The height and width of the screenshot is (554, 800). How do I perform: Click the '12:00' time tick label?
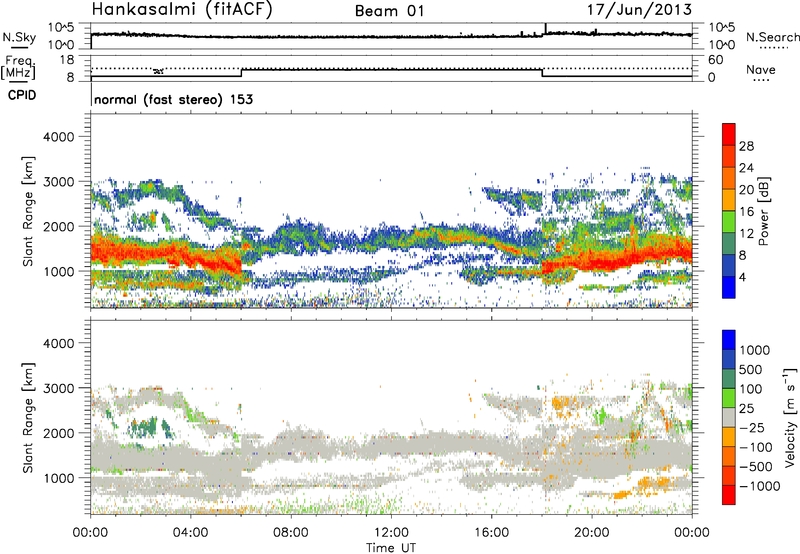391,533
